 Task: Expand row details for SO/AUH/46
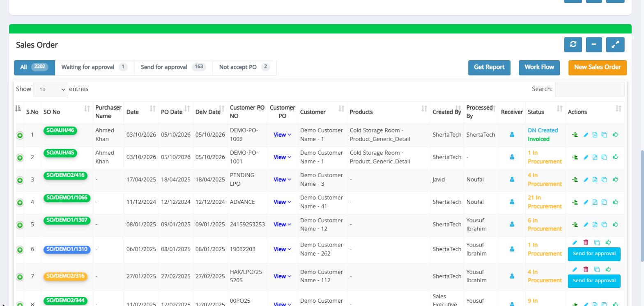point(20,135)
